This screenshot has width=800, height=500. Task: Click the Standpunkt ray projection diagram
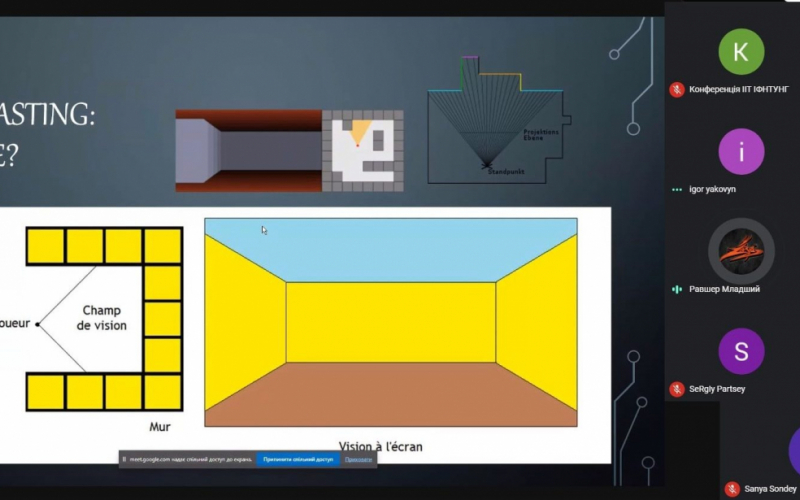click(x=499, y=120)
